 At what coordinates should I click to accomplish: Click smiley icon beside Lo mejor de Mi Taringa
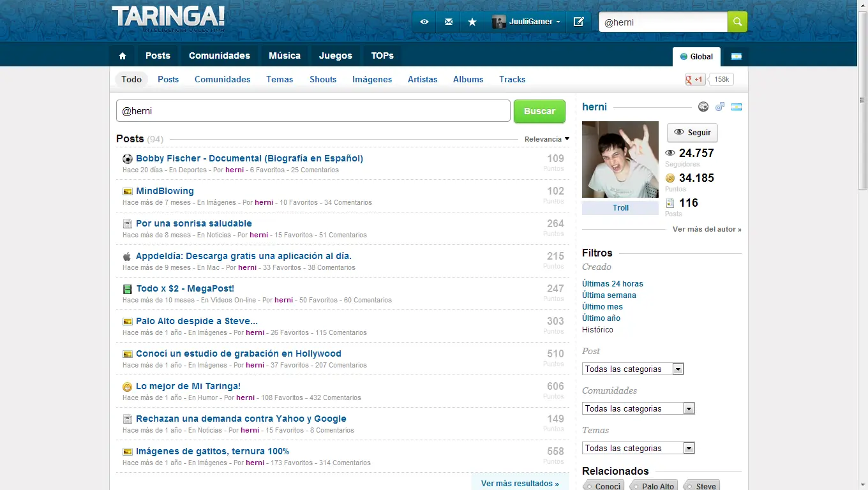coord(128,387)
